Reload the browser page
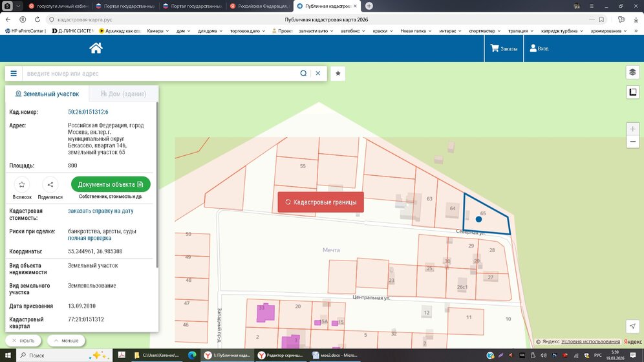Viewport: 644px width, 362px height. pyautogui.click(x=38, y=19)
